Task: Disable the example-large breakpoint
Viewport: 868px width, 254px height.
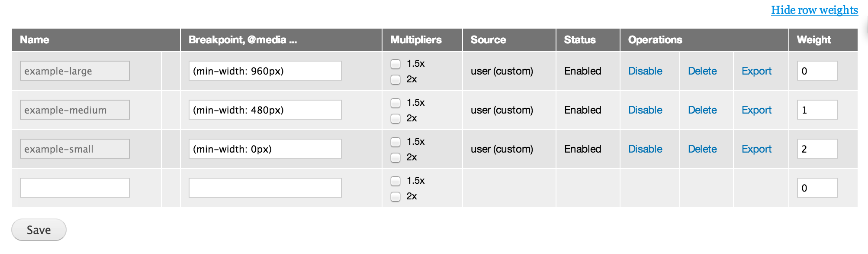Action: (645, 71)
